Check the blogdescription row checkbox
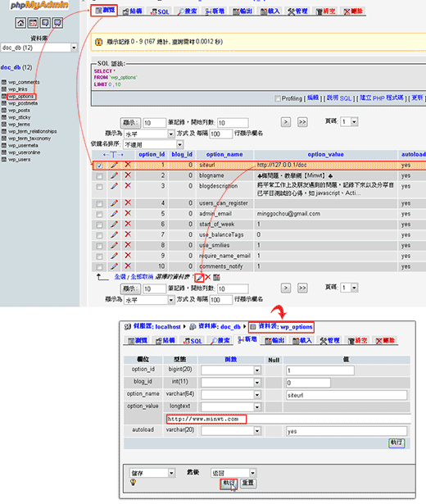426x504 pixels. click(100, 187)
